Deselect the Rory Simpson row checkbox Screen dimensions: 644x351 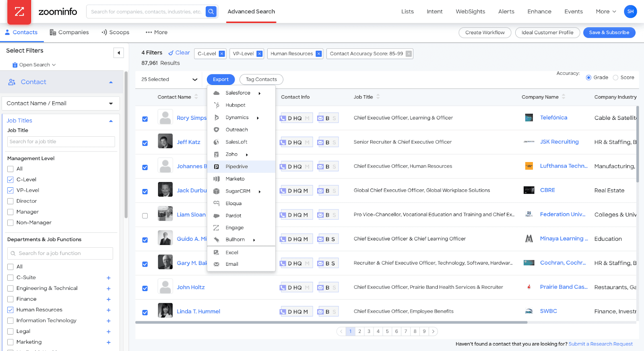145,119
